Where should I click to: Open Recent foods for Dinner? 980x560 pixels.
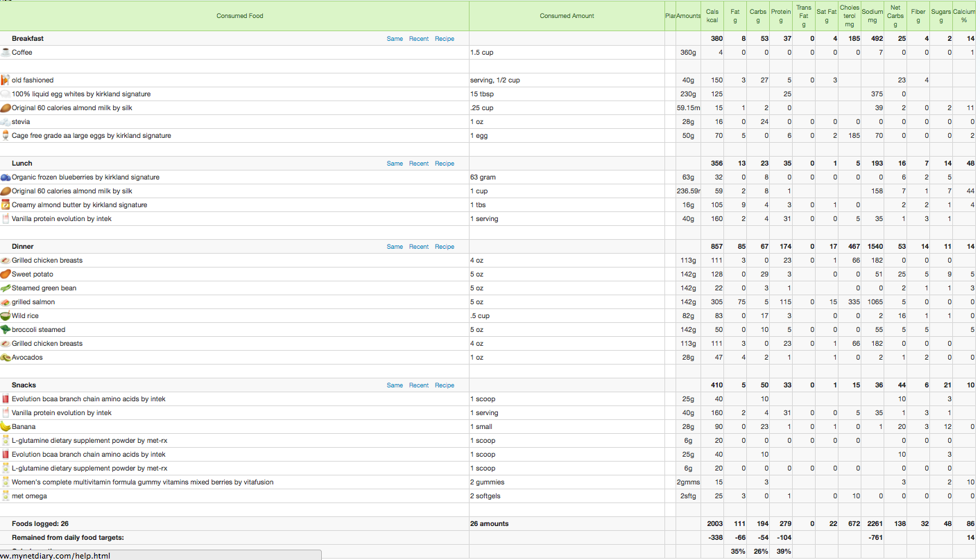click(x=418, y=247)
